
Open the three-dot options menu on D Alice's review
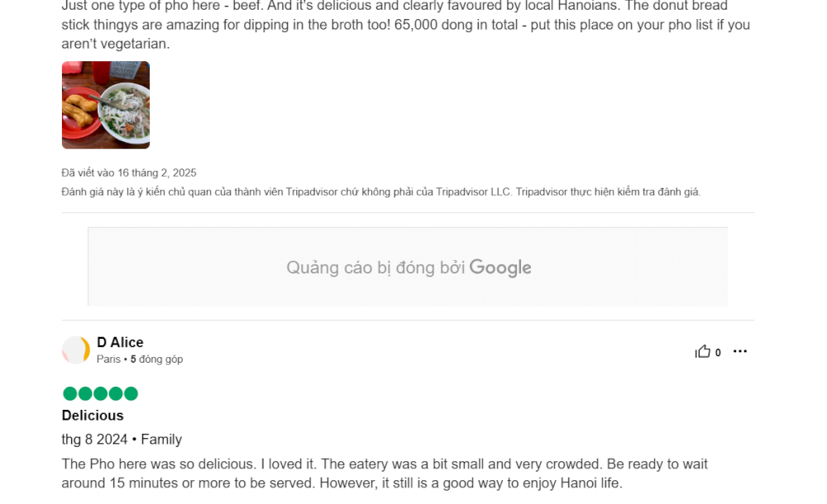[739, 351]
